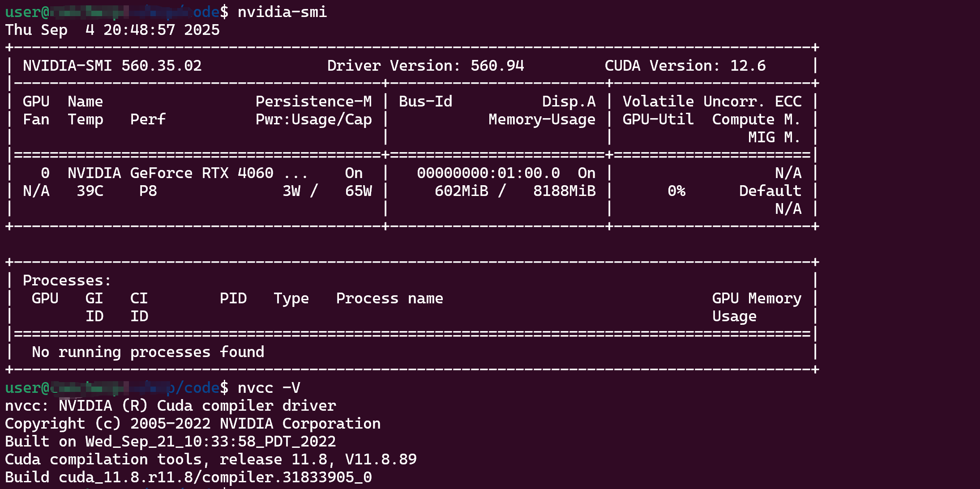The height and width of the screenshot is (489, 980).
Task: Click the memory used value '602MiB'
Action: 462,191
